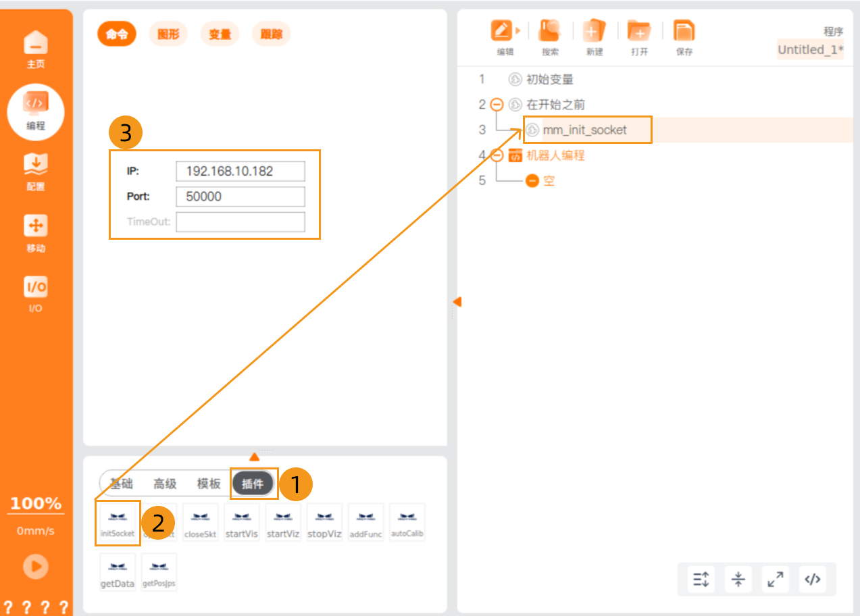Select the stopViz plugin command
Screen dimensions: 860x616
click(325, 523)
